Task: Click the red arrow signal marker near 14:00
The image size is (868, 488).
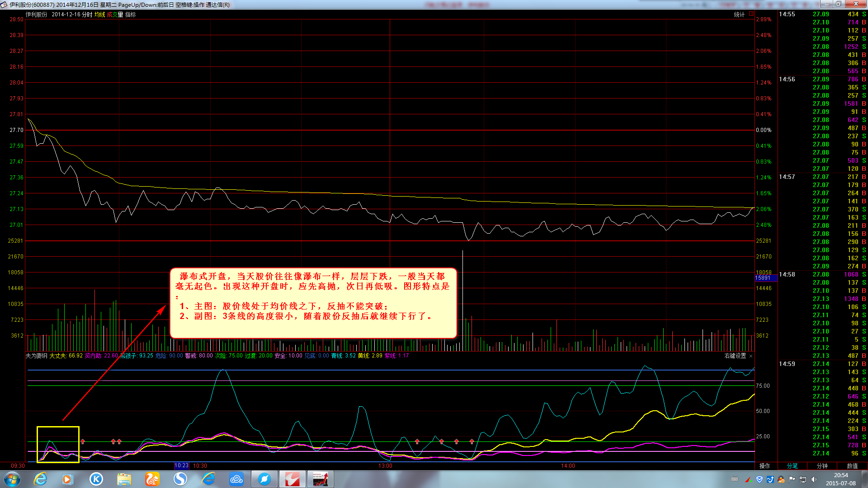Action: pos(472,441)
